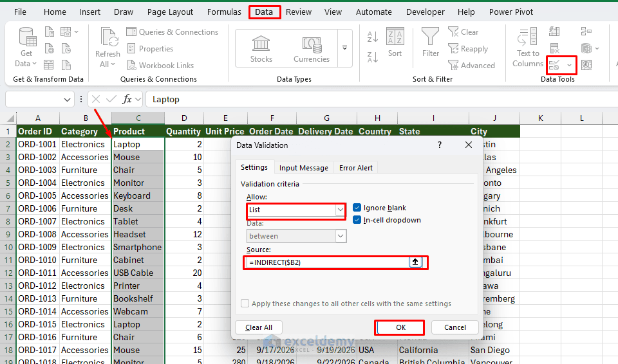Choose the From Picture icon
Viewport: 618px width, 364px height.
point(66,32)
